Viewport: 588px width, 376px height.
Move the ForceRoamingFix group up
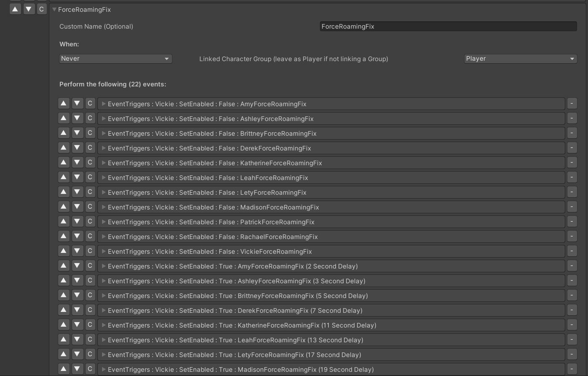coord(15,9)
